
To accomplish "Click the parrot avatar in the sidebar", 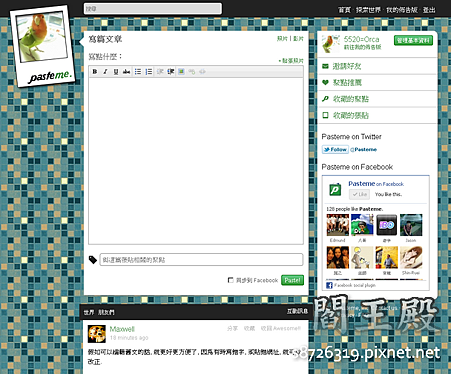I will point(331,43).
